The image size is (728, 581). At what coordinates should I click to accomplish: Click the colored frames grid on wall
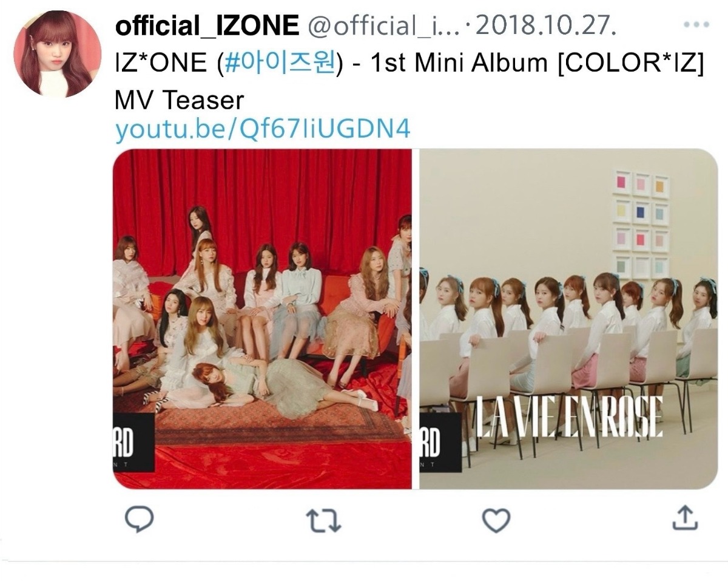pyautogui.click(x=641, y=225)
